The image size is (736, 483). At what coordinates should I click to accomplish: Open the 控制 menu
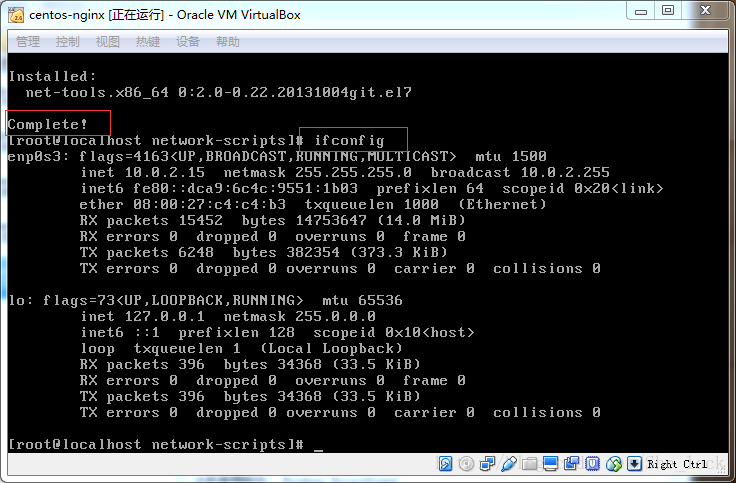coord(68,42)
